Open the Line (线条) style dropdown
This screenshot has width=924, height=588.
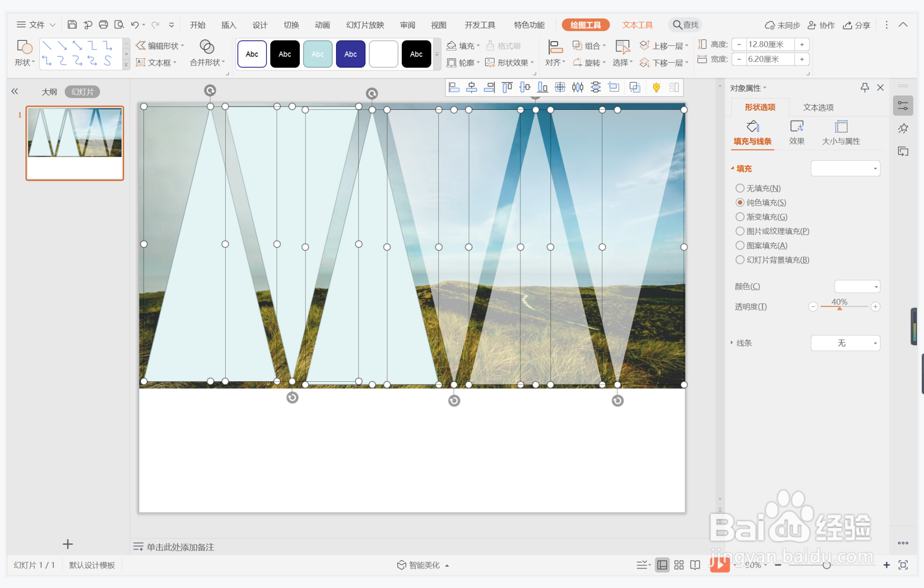click(x=845, y=343)
